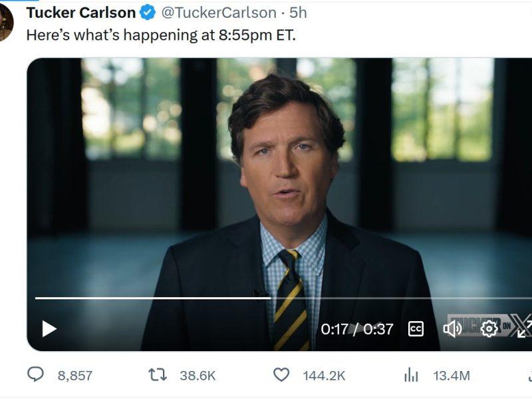Repost this tweet
This screenshot has height=399, width=532.
(x=158, y=375)
